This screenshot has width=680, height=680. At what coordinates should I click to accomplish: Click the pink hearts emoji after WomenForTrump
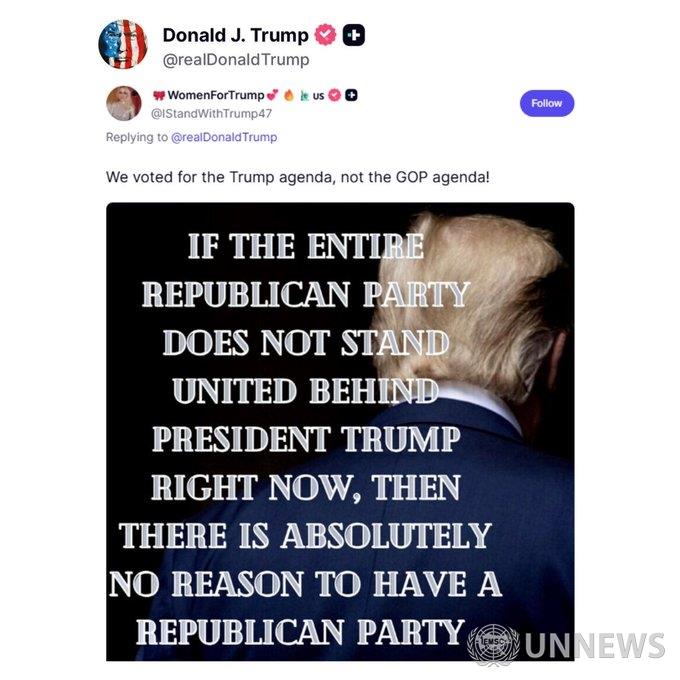(272, 95)
